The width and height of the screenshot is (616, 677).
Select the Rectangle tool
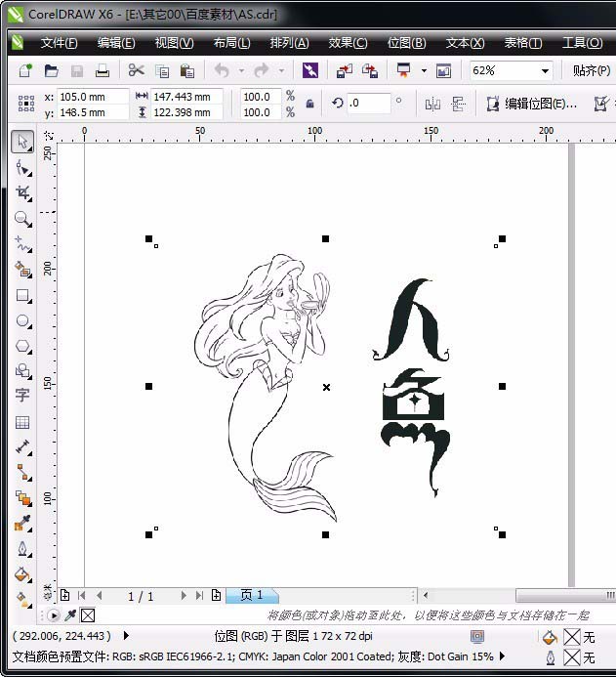[x=22, y=295]
